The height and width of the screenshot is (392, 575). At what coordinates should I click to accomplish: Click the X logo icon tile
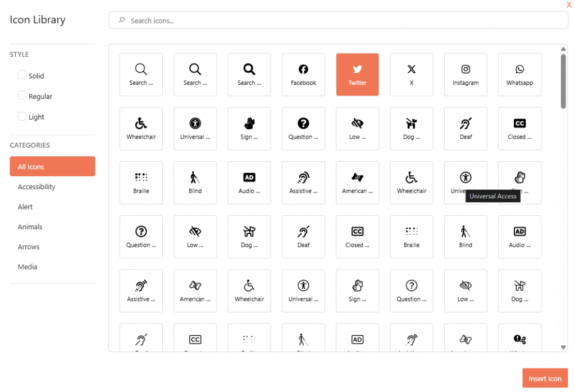412,75
